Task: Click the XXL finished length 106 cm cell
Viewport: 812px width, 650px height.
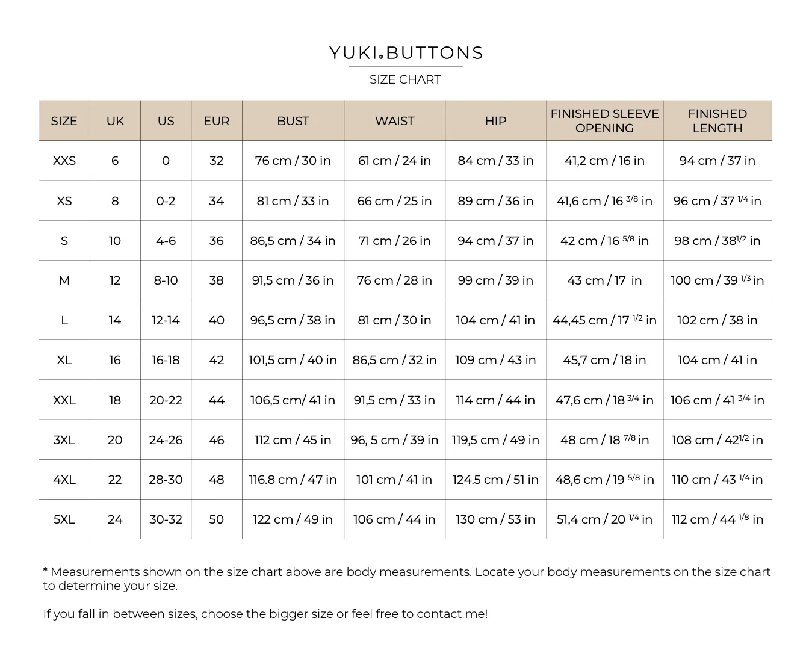Action: (717, 400)
